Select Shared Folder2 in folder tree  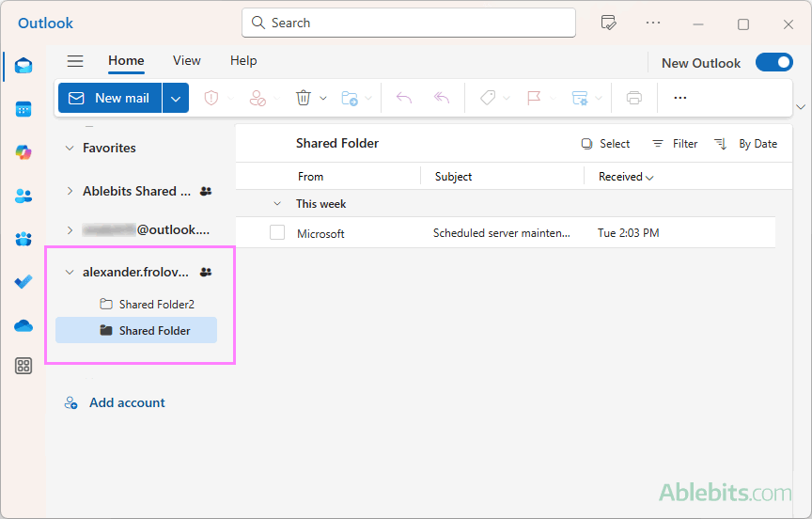(x=156, y=305)
